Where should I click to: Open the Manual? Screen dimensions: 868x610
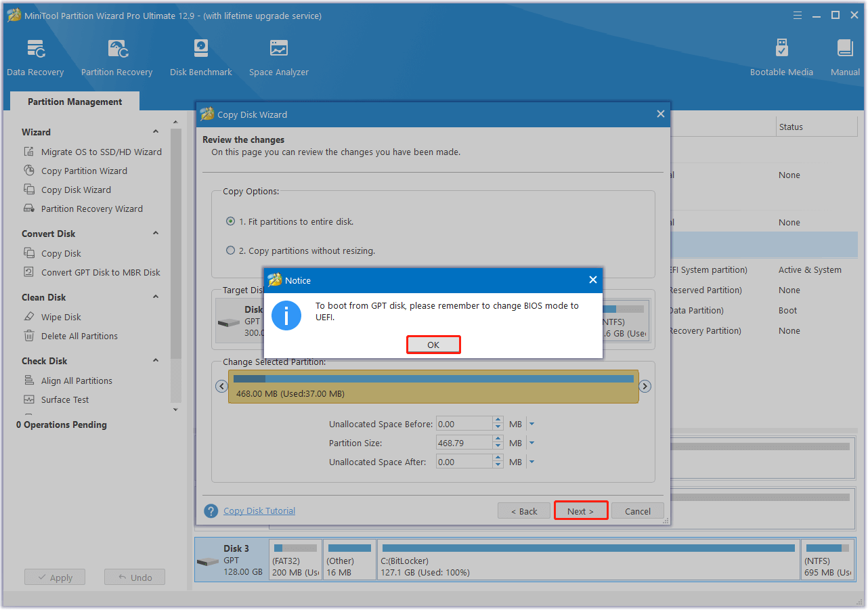[x=845, y=58]
